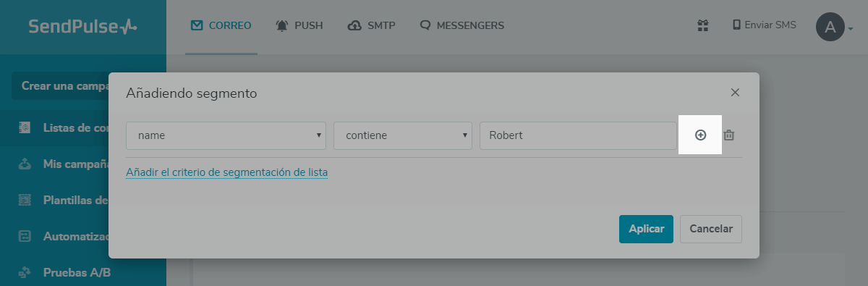Click the Listas de correo book icon

click(x=25, y=127)
